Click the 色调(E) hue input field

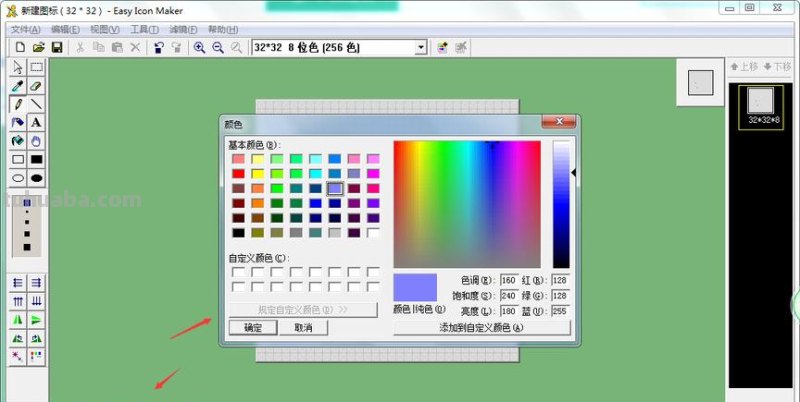[509, 280]
